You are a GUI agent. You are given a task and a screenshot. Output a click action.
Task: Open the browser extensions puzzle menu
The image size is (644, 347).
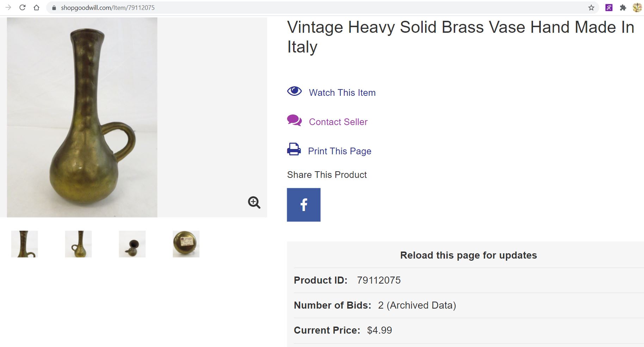click(x=623, y=7)
